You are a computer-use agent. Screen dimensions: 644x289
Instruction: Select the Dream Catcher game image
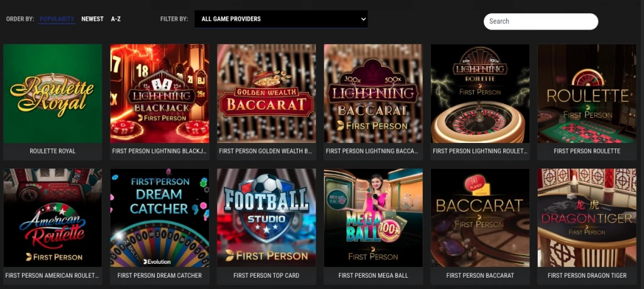pyautogui.click(x=160, y=218)
